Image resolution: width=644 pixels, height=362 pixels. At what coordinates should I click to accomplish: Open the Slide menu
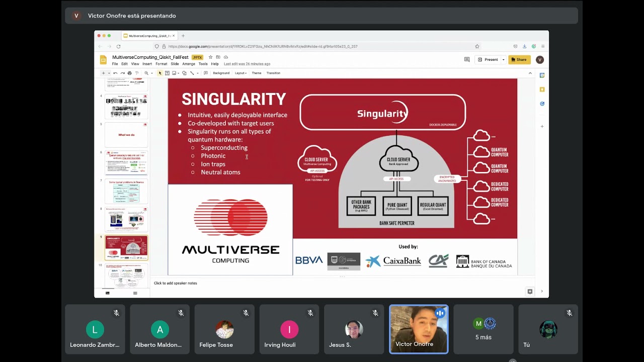pyautogui.click(x=175, y=64)
